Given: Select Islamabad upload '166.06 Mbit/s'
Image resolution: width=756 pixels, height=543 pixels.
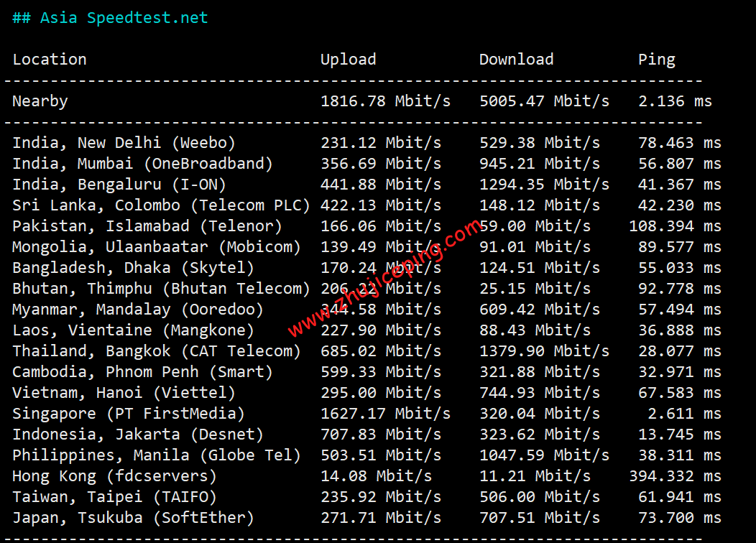Looking at the screenshot, I should (381, 226).
